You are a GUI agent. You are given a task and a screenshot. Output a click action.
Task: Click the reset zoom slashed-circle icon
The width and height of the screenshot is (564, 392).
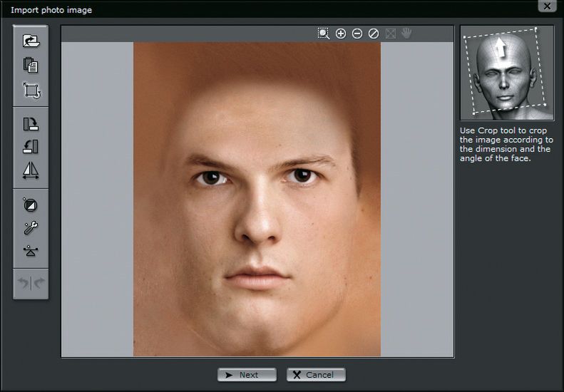point(374,33)
